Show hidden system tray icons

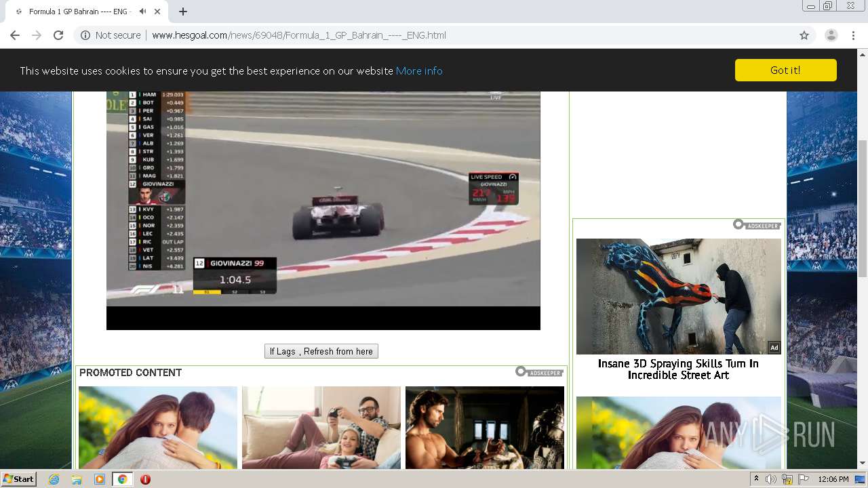coord(757,479)
